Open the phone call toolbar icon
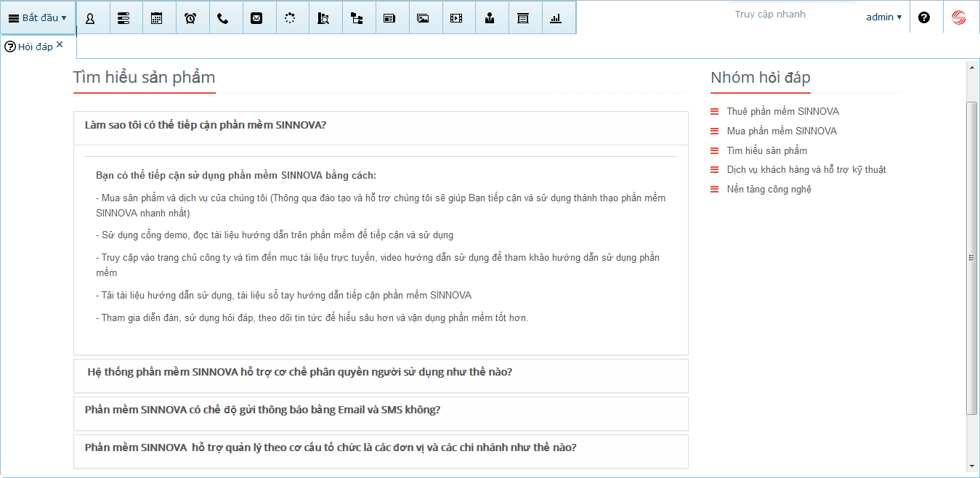 pyautogui.click(x=223, y=18)
